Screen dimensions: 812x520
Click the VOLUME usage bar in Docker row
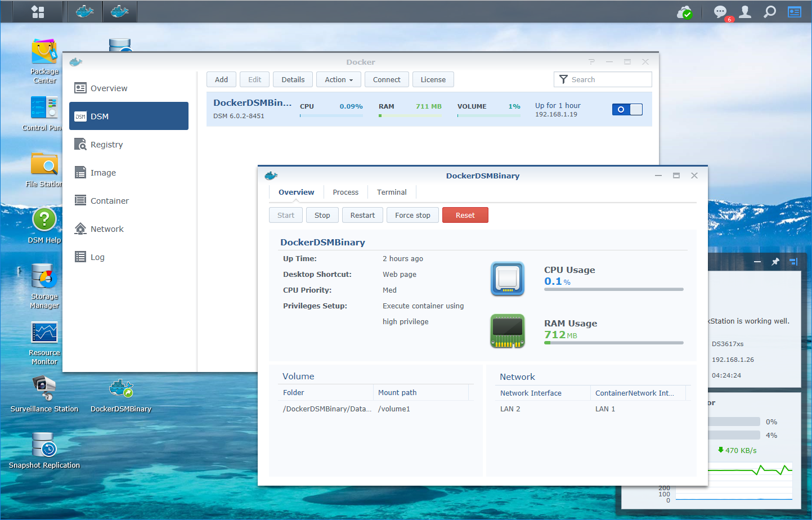pyautogui.click(x=489, y=116)
